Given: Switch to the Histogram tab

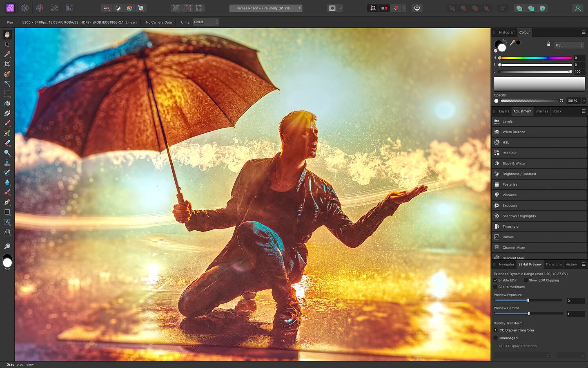Looking at the screenshot, I should click(507, 32).
